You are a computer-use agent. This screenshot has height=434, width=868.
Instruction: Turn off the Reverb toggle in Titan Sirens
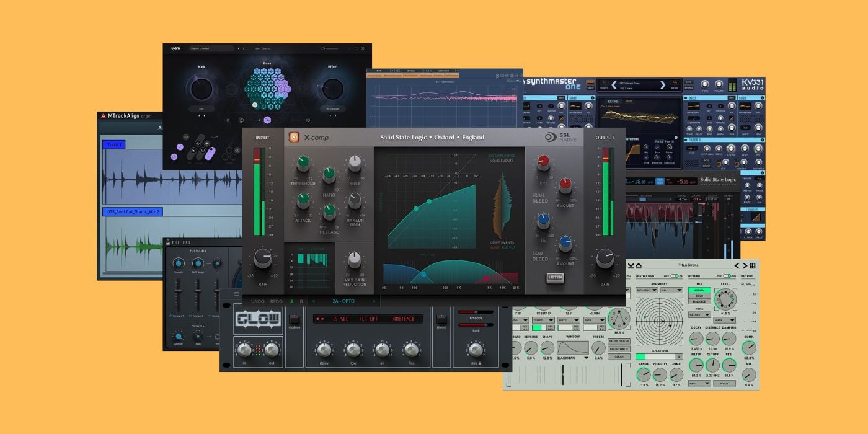click(x=727, y=275)
